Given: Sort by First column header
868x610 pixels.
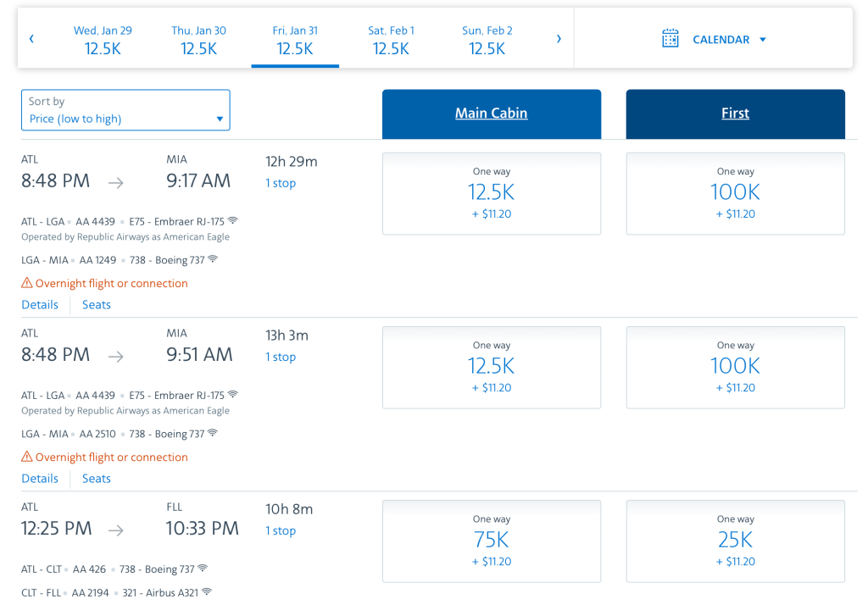Looking at the screenshot, I should click(x=735, y=114).
